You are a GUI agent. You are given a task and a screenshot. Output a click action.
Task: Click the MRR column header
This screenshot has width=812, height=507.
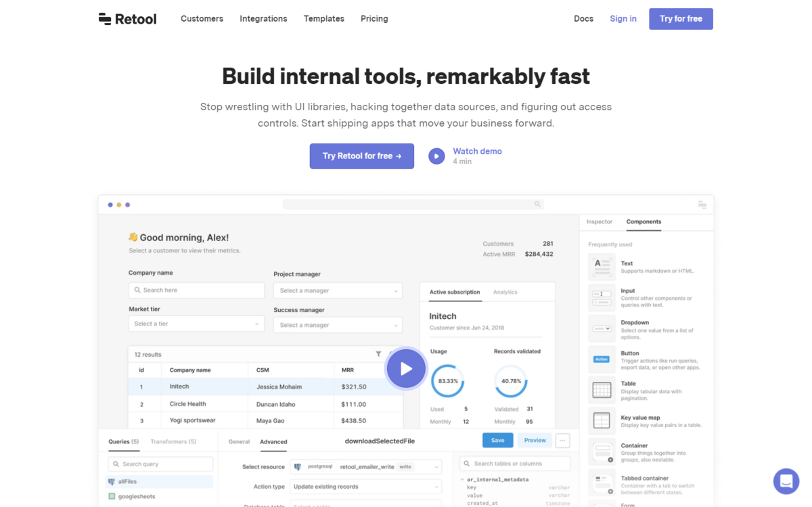tap(348, 370)
